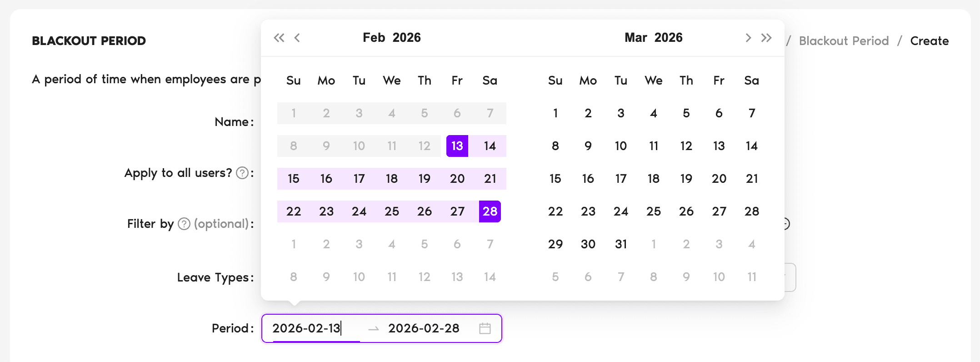Screen dimensions: 980x362
Task: Click the Feb 2026 month header
Action: [392, 37]
